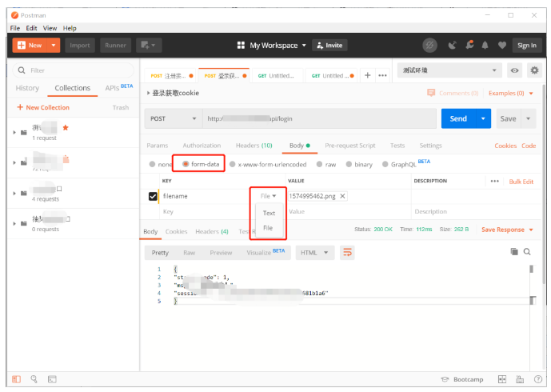Expand the collection with 4 requests
The width and height of the screenshot is (551, 392).
coord(14,194)
